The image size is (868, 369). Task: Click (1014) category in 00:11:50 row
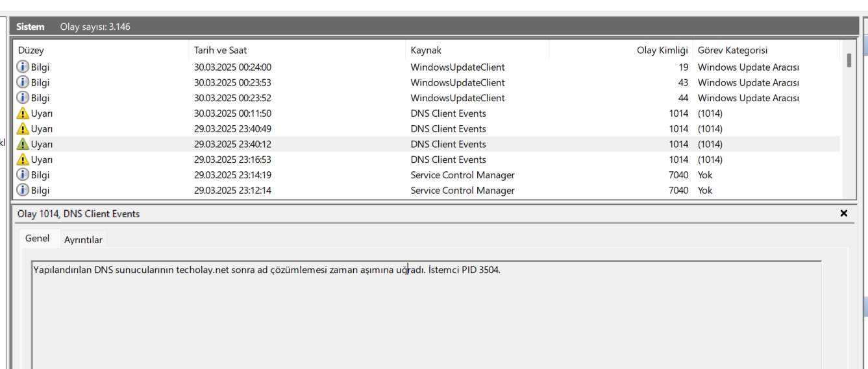point(710,113)
